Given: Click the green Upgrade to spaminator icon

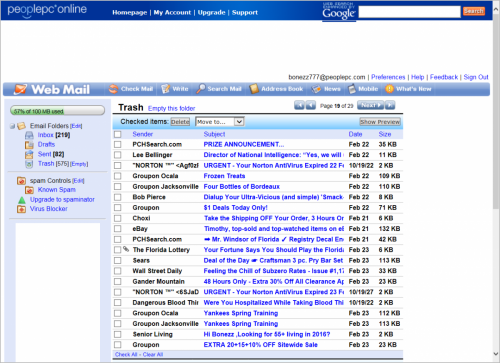Looking at the screenshot, I should (22, 200).
